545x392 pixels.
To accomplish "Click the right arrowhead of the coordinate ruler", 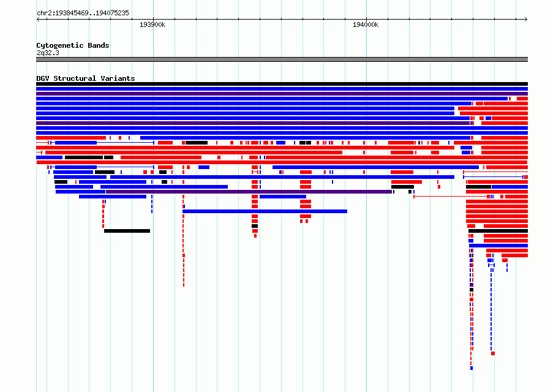I will click(x=526, y=19).
